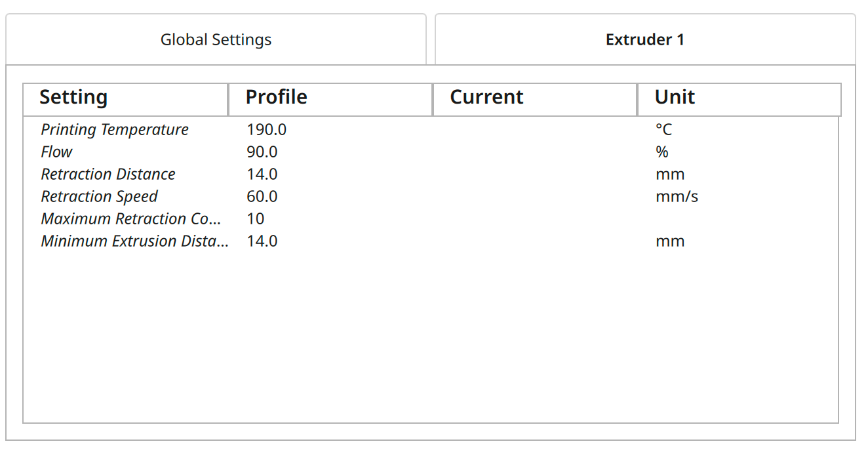The width and height of the screenshot is (868, 450).
Task: Click the mm/s unit cell
Action: [x=677, y=197]
